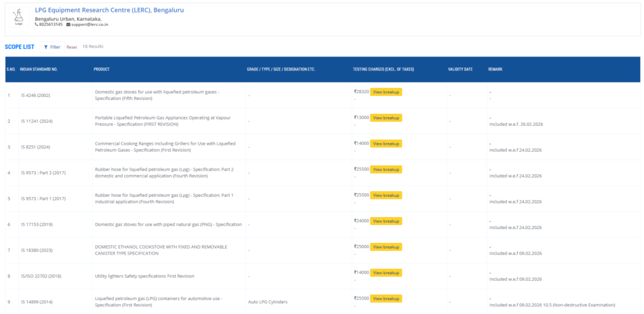The height and width of the screenshot is (314, 644).
Task: View breakup for IS 9573 Part 2
Action: 386,169
